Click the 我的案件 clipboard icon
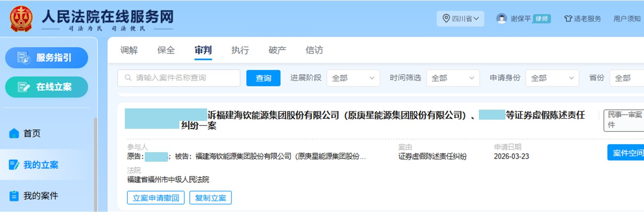The height and width of the screenshot is (212, 644). point(14,196)
